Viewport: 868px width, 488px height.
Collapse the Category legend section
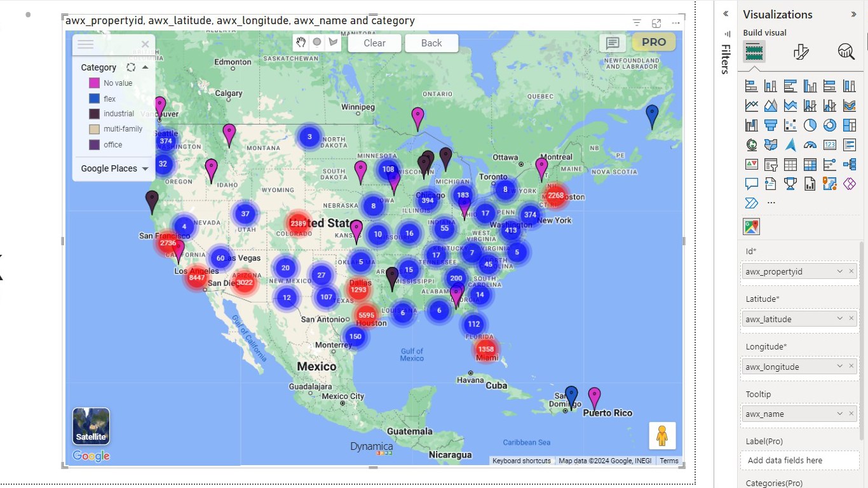click(146, 67)
